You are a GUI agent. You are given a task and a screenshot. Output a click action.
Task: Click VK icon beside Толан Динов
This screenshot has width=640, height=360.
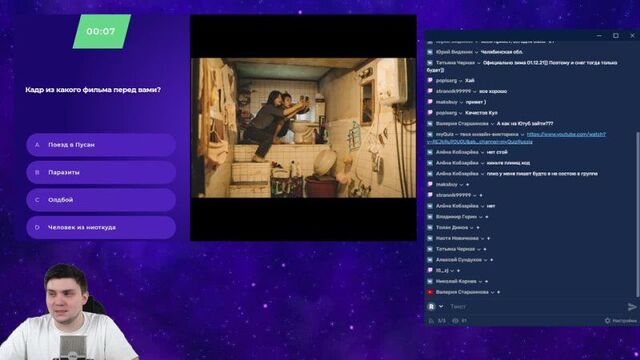point(430,227)
